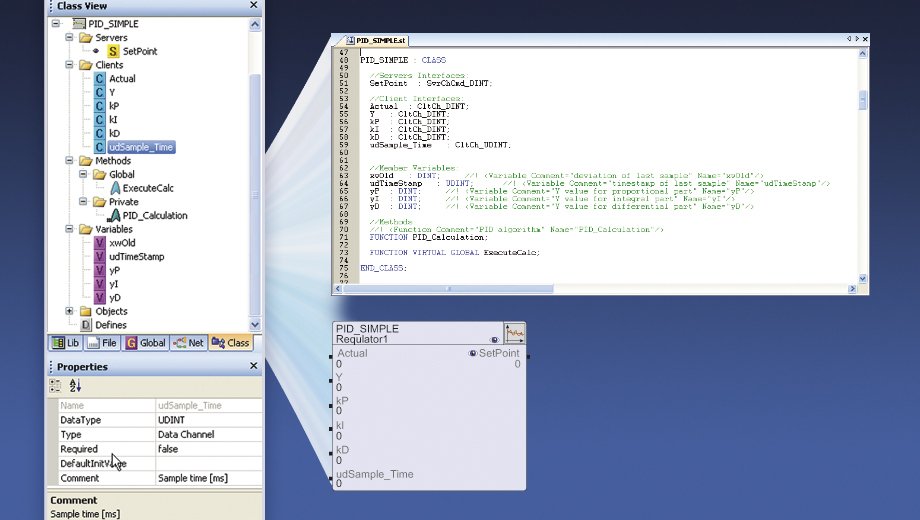The image size is (920, 520).
Task: Click the kP client C icon
Action: (100, 106)
